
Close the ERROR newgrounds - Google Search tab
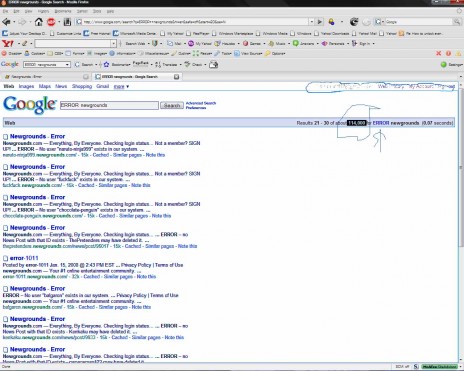176,77
